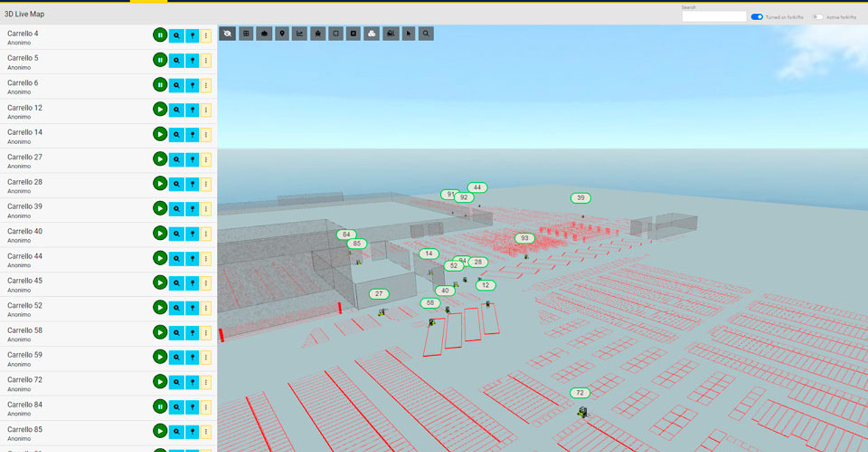Click the location pin icon in map toolbar
This screenshot has height=452, width=868.
[282, 33]
